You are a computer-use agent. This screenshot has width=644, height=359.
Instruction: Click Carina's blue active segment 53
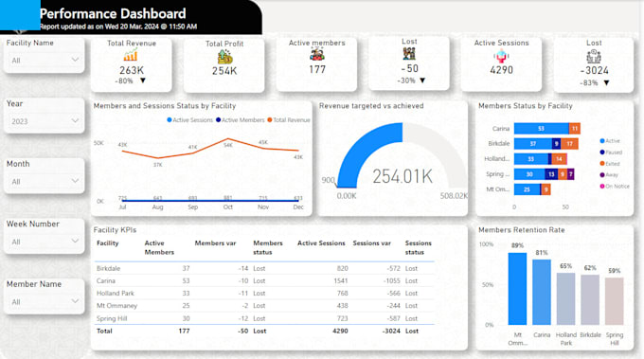(542, 129)
